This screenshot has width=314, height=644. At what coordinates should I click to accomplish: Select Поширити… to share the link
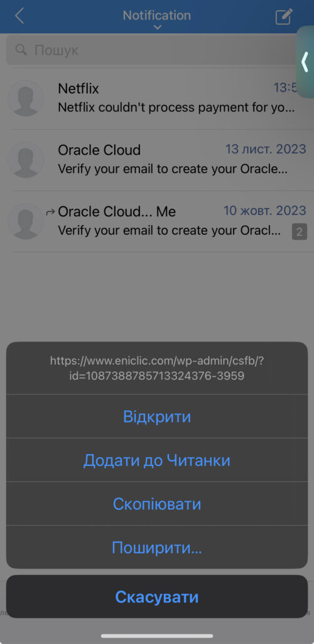157,547
